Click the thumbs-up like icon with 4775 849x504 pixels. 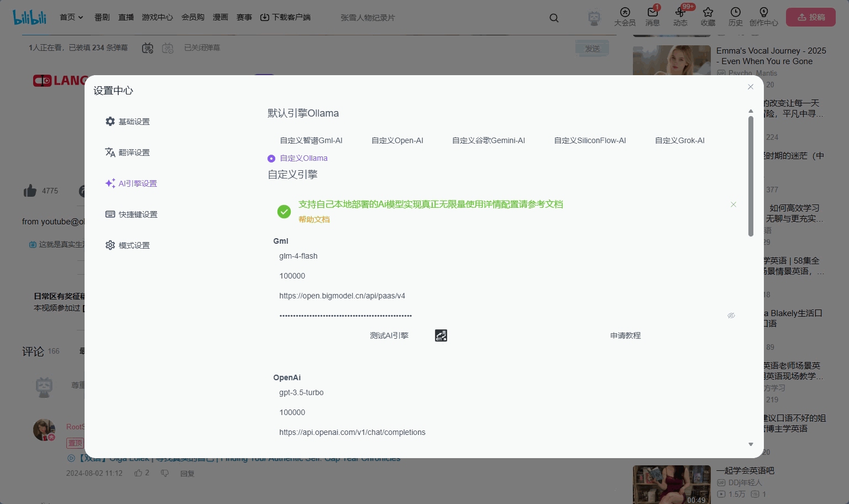pyautogui.click(x=30, y=191)
